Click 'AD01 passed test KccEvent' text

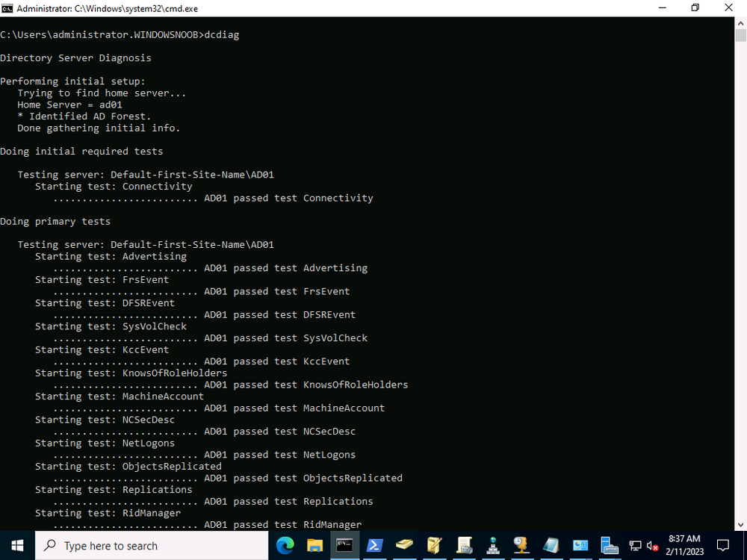coord(277,361)
